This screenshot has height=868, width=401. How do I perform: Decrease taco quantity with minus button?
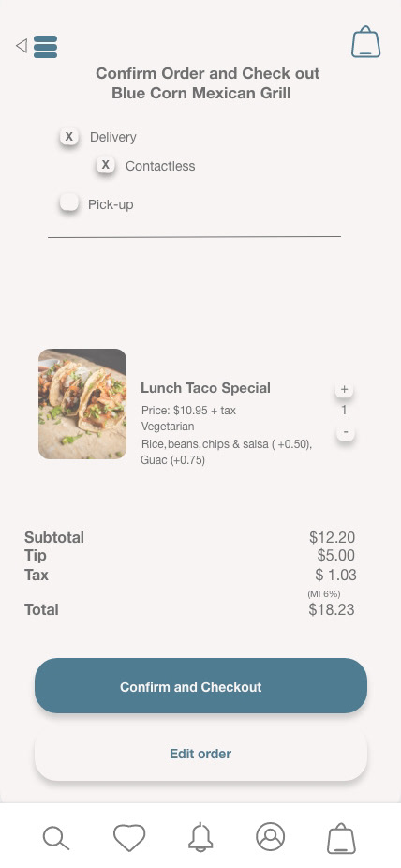(346, 432)
